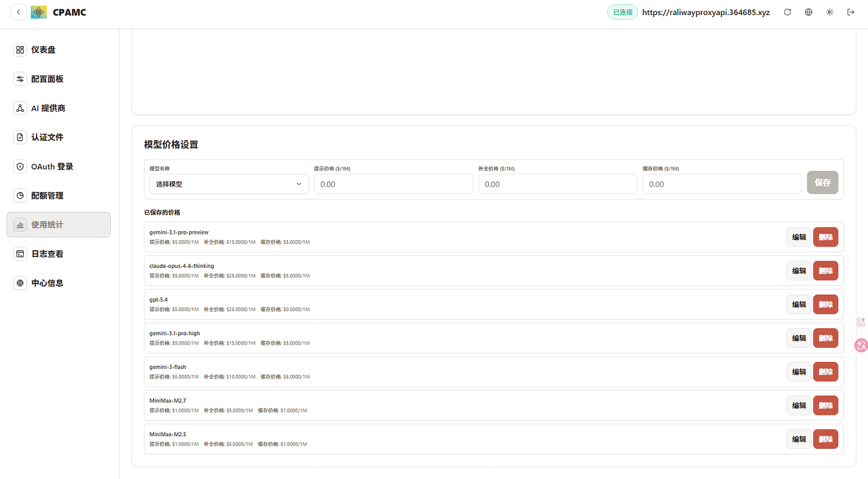Click the CPAMC logo image
This screenshot has width=868, height=479.
[39, 12]
